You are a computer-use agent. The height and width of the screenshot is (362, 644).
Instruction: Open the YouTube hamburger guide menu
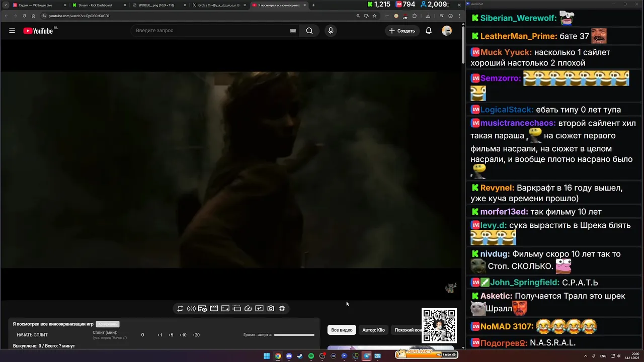12,31
